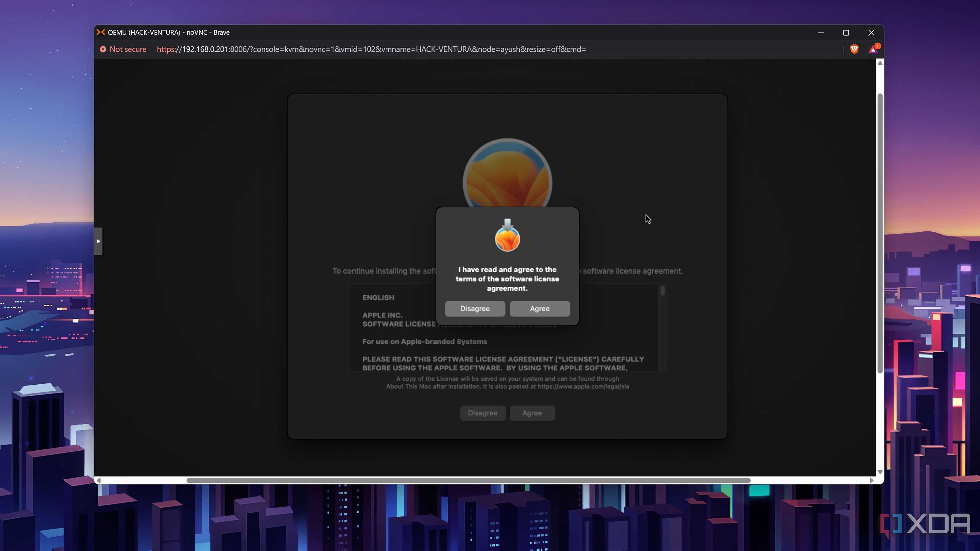Viewport: 980px width, 551px height.
Task: Click the dimmed Disagree button below license text
Action: tap(482, 413)
